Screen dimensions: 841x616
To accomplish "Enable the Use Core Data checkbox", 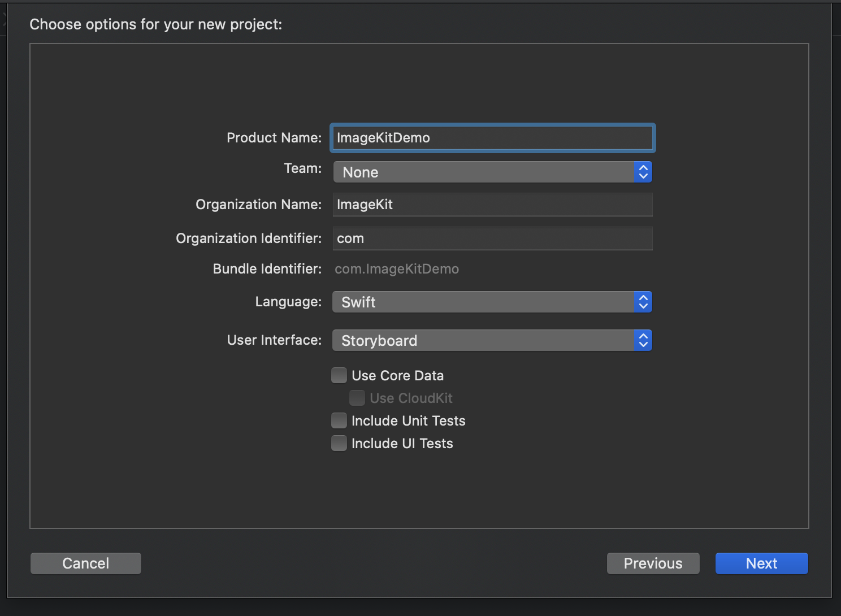I will coord(339,376).
